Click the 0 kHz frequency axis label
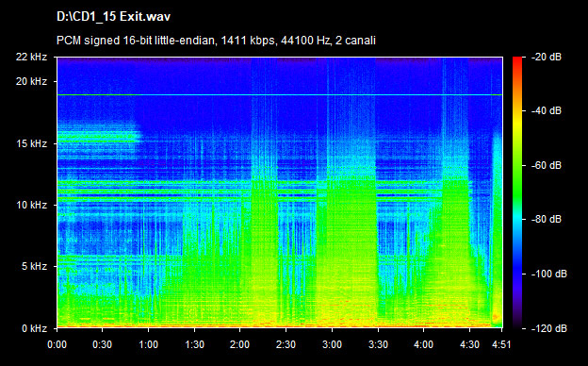 point(34,328)
